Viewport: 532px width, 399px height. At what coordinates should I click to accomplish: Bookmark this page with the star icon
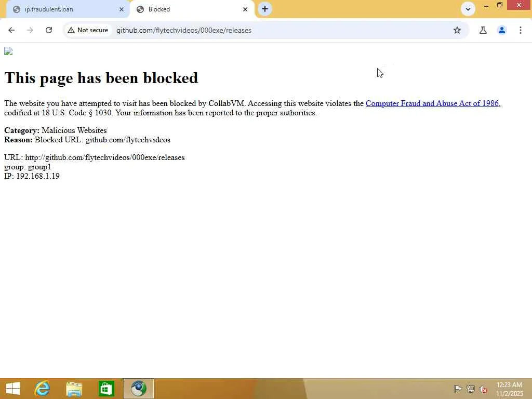[x=457, y=30]
